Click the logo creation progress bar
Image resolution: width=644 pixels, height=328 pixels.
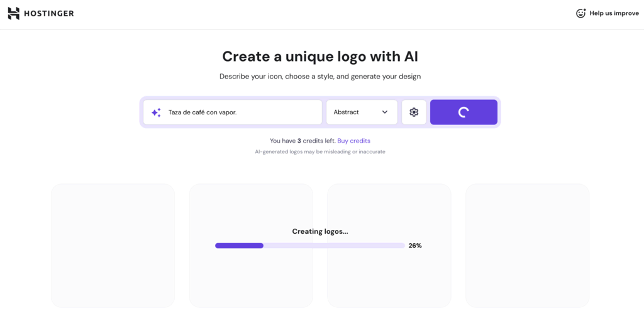pos(309,246)
